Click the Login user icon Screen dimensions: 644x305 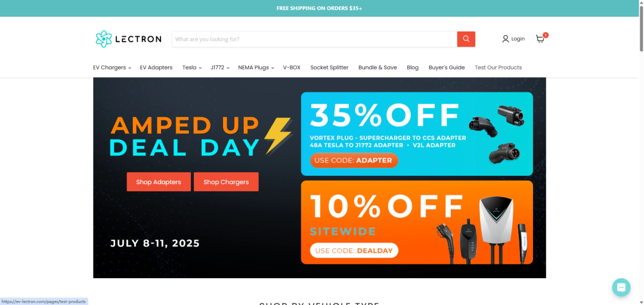[x=506, y=39]
